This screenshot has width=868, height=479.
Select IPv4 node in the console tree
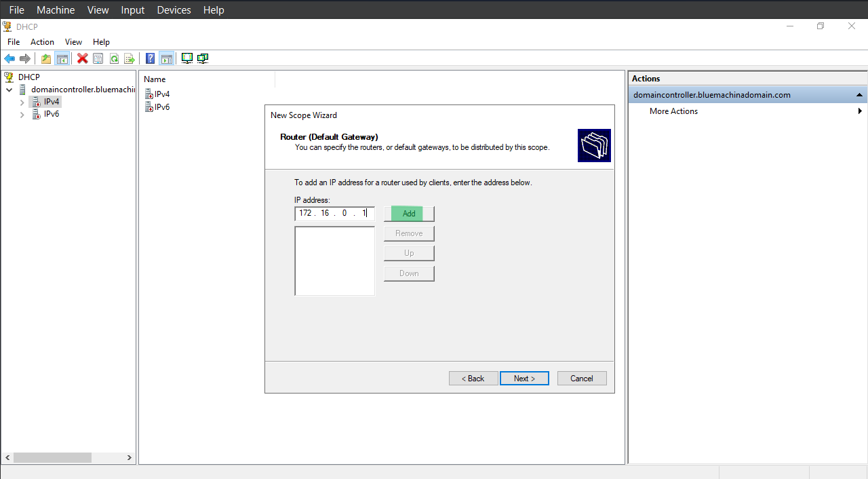tap(52, 102)
